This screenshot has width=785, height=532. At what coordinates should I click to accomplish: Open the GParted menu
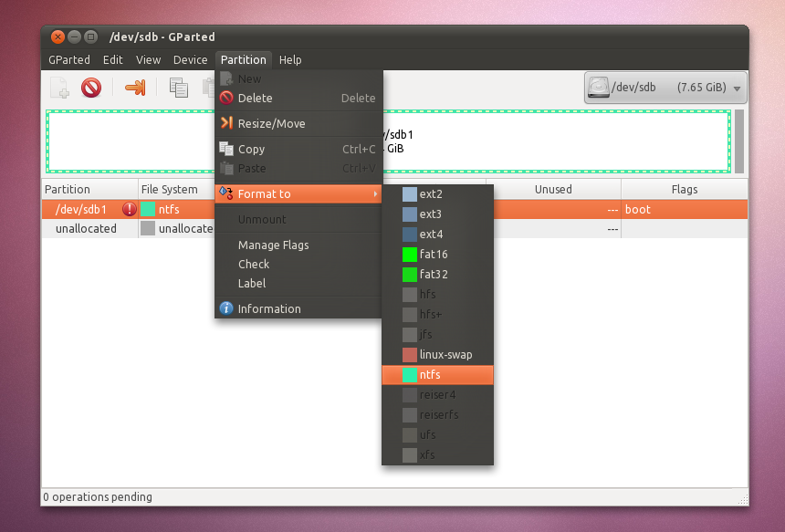[69, 59]
